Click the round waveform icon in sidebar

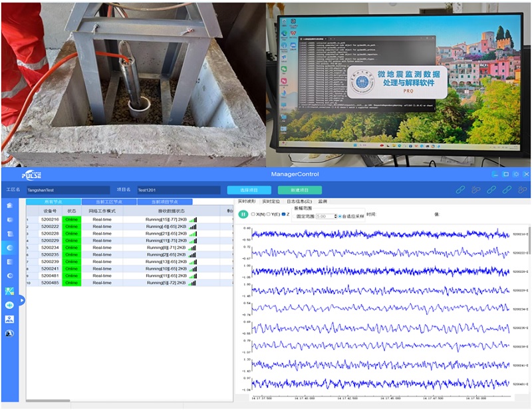click(x=9, y=305)
